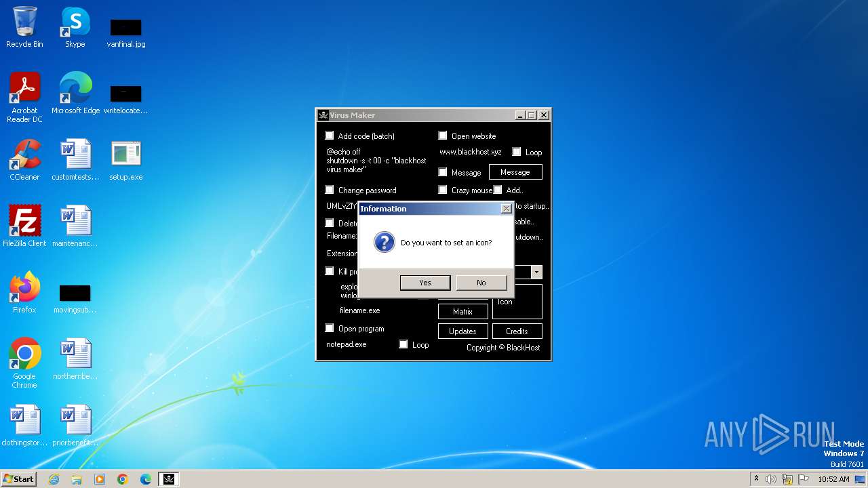Click the 10:52 AM taskbar clock

(x=833, y=479)
